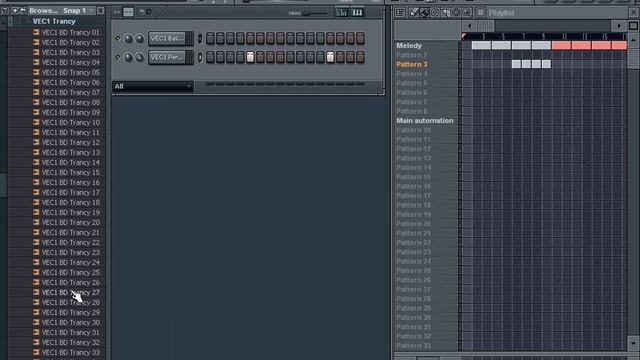Click the step sequencer left-right arrows icon
This screenshot has height=360, width=640.
117,12
